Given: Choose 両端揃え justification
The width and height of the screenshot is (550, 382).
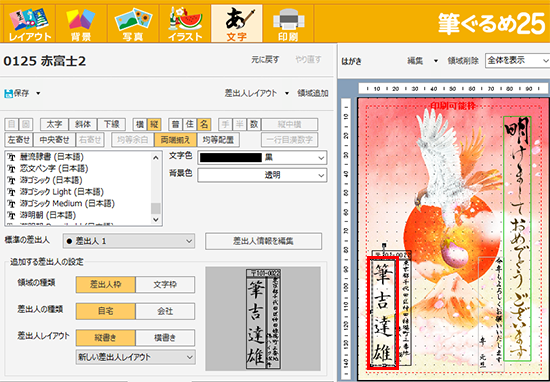Looking at the screenshot, I should click(x=175, y=140).
